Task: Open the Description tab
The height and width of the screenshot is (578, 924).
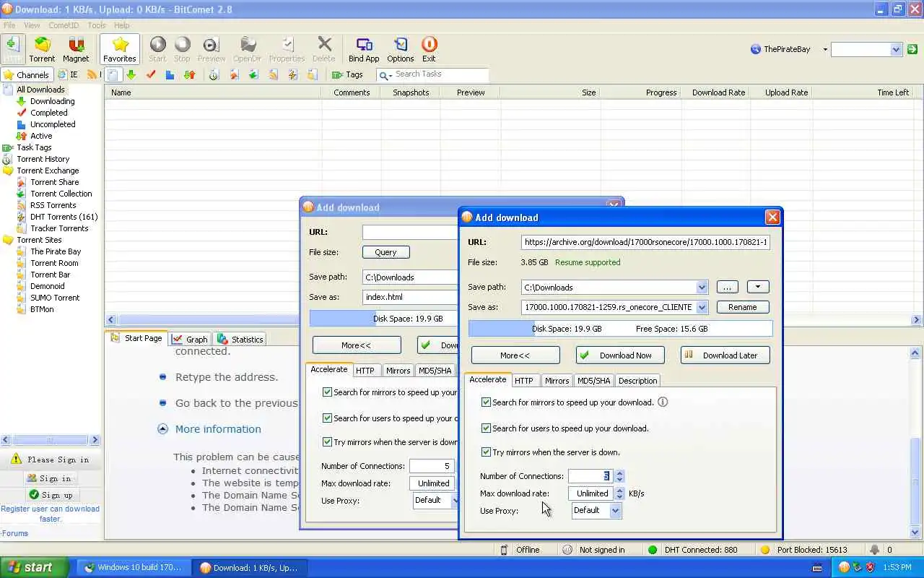Action: click(x=638, y=381)
